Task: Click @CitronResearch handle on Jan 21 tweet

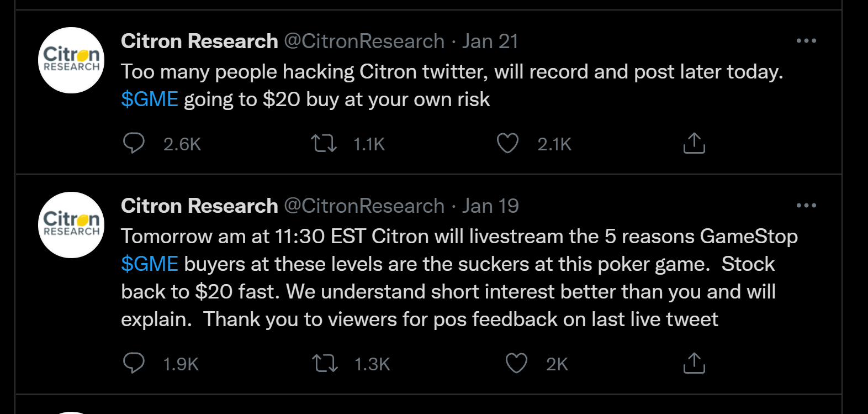Action: [364, 41]
